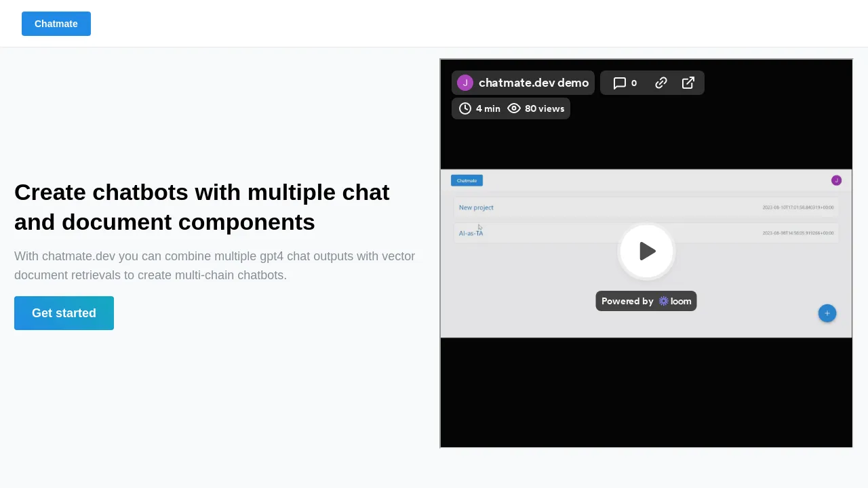Open the AI-as-TA project
868x488 pixels.
[471, 232]
